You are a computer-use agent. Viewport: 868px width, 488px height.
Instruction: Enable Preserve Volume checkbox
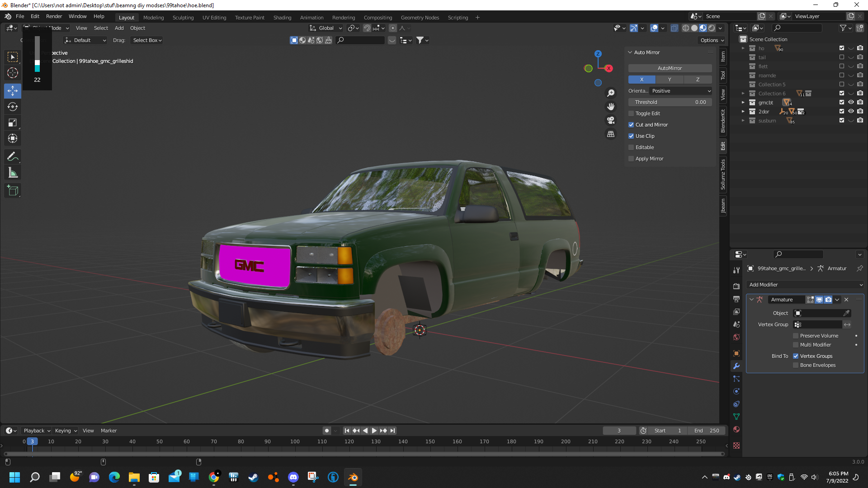tap(796, 336)
